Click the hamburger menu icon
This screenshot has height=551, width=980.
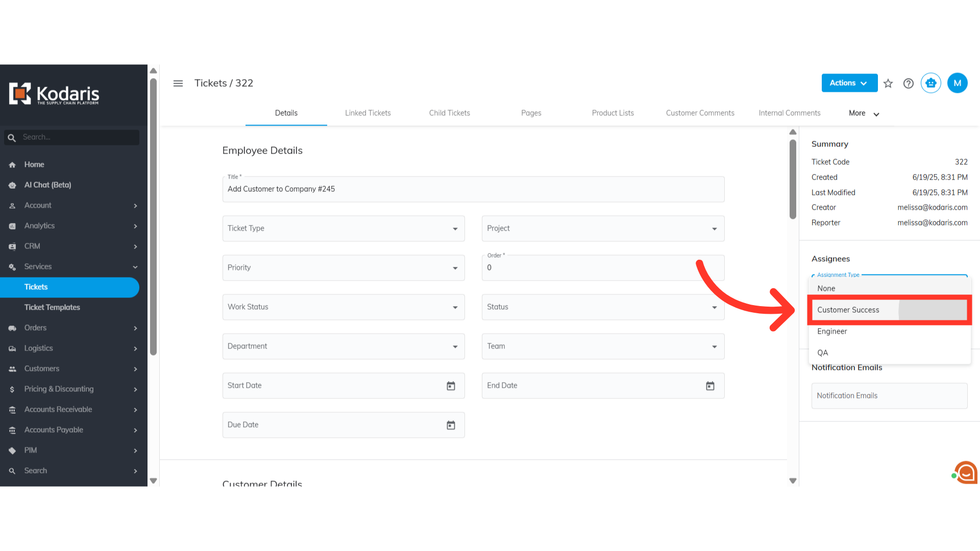[x=178, y=83]
